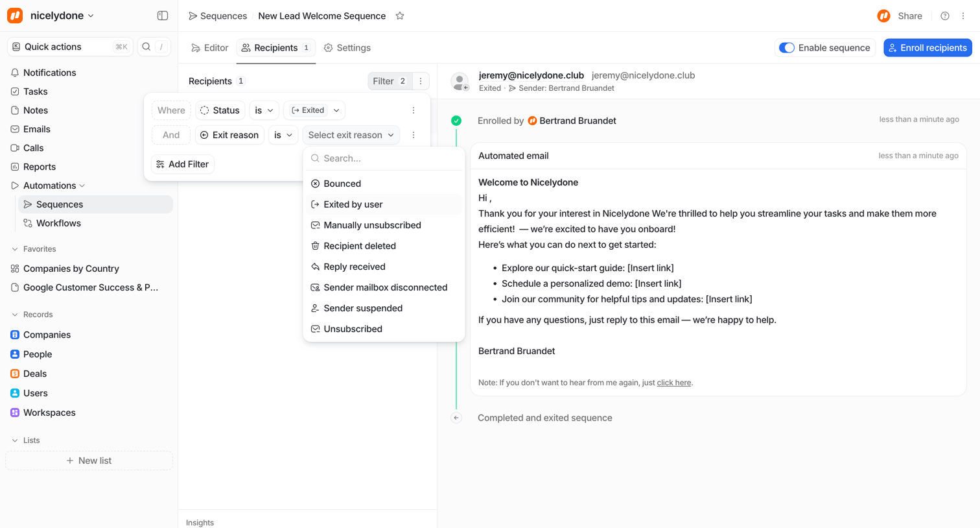Click the Tasks checkbox icon in sidebar
Viewport: 980px width, 528px height.
[15, 91]
